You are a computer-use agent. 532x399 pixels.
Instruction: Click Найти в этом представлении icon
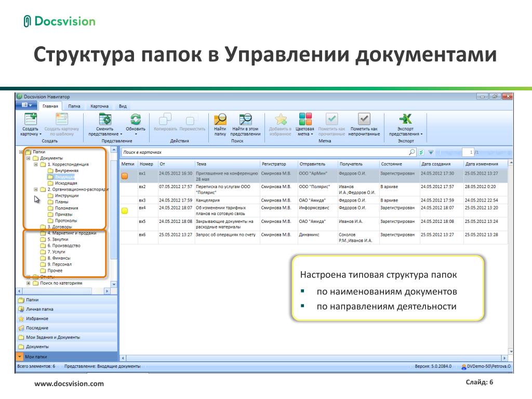245,119
